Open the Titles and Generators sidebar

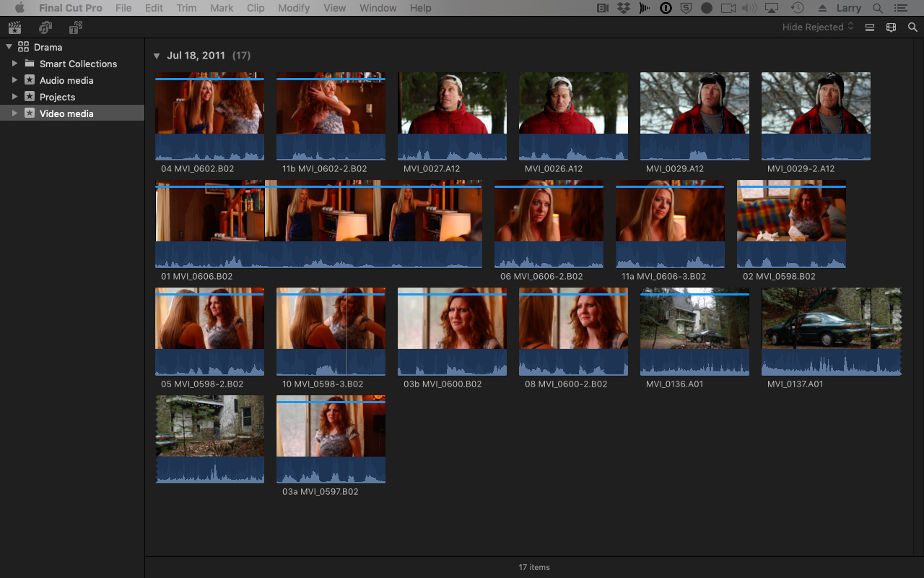tap(75, 27)
